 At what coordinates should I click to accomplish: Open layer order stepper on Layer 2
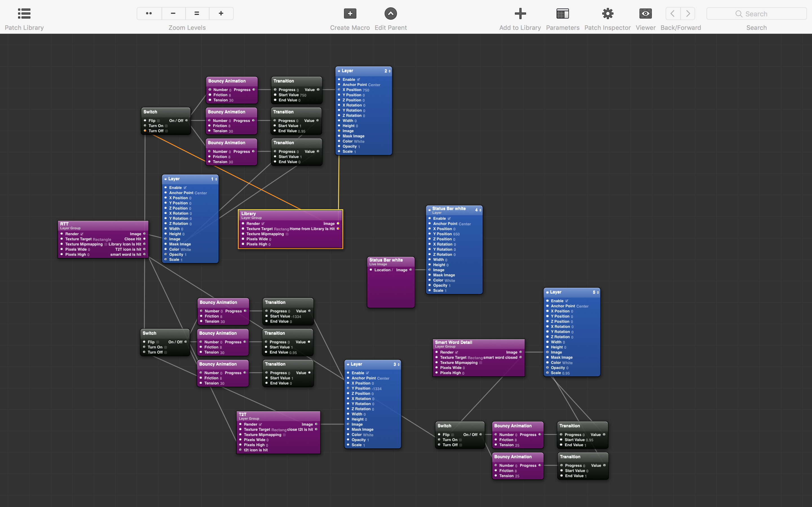click(389, 71)
